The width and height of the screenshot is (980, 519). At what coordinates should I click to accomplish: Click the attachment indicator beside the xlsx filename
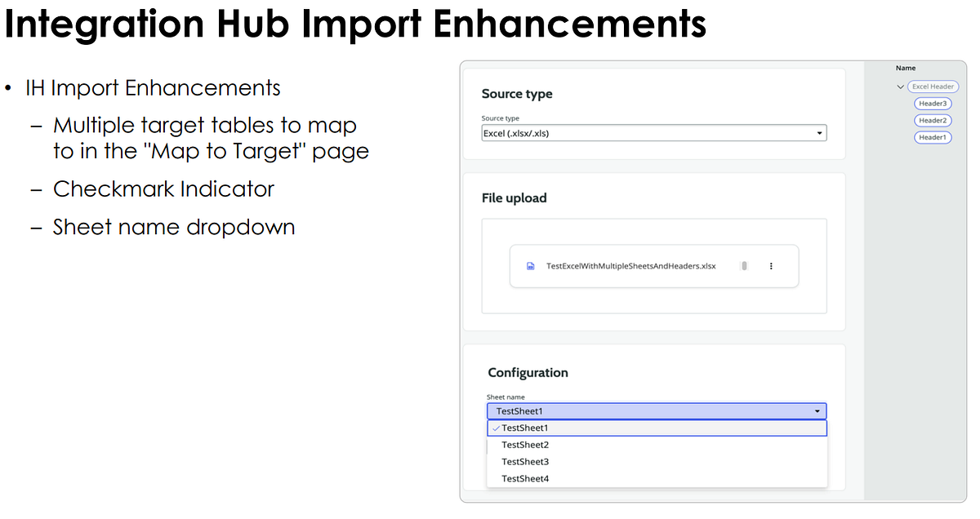pos(744,265)
